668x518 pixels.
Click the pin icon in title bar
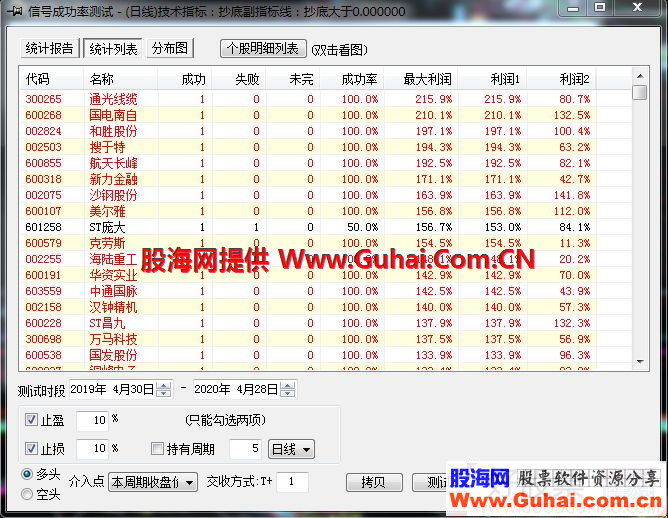tap(14, 11)
